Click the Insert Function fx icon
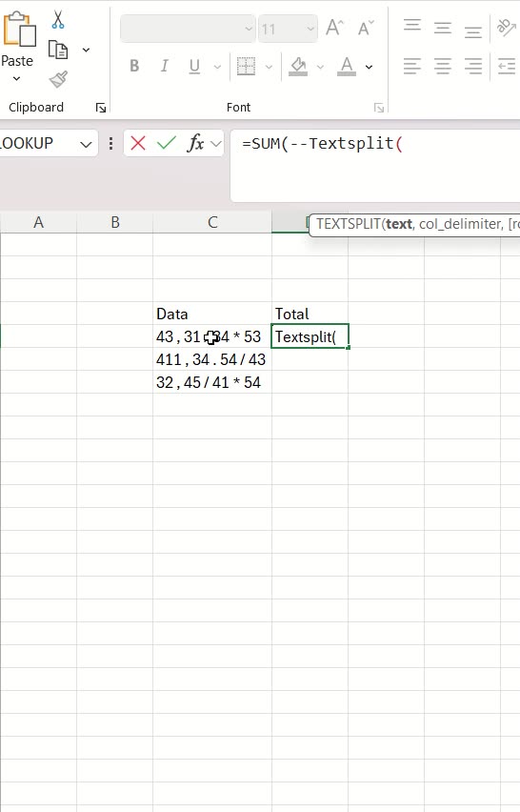 pos(195,143)
